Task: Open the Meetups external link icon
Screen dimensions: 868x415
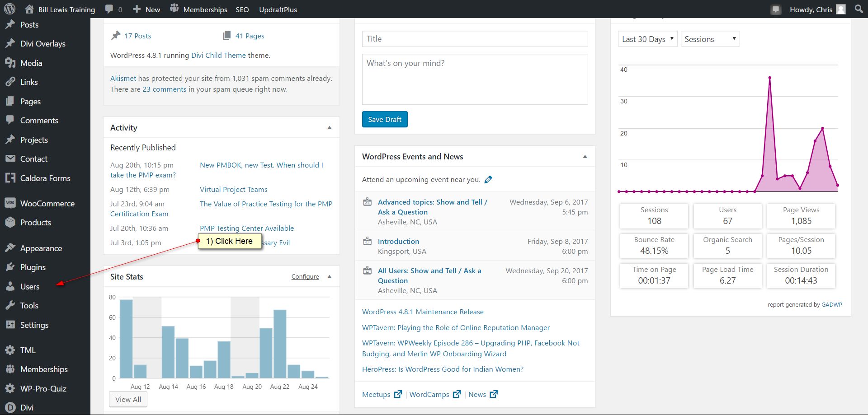Action: tap(398, 394)
